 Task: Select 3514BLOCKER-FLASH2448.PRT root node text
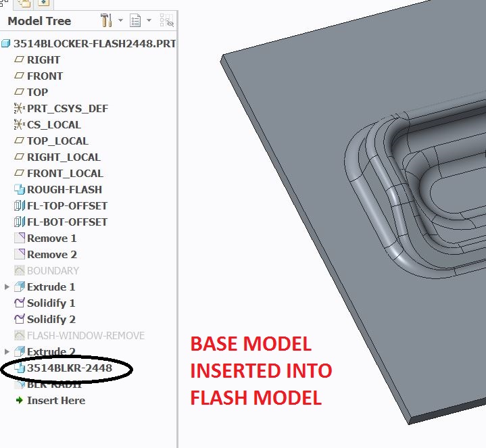(x=95, y=44)
